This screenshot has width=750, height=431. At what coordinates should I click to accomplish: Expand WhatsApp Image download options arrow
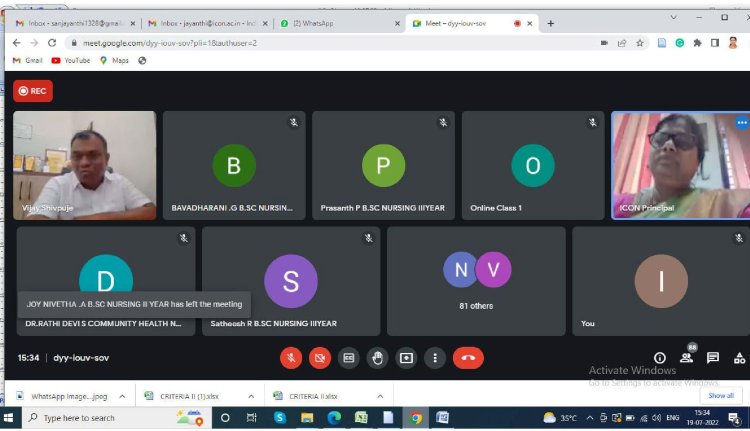[122, 396]
